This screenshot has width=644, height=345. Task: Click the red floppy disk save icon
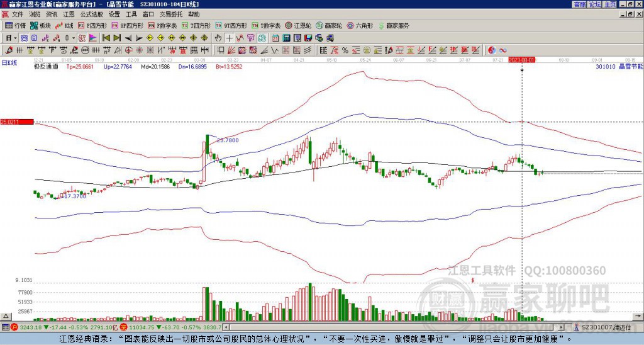pos(308,38)
